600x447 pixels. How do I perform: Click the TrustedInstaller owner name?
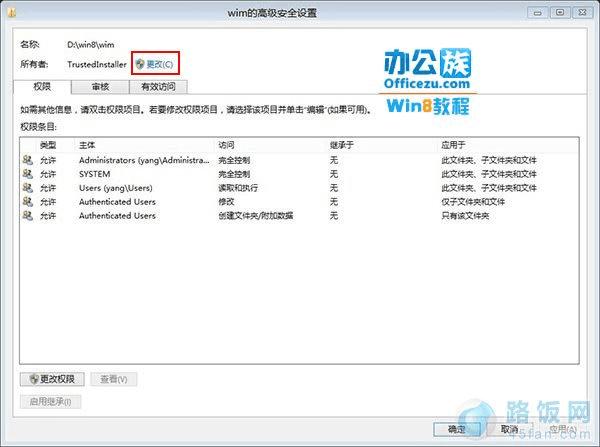click(x=97, y=64)
